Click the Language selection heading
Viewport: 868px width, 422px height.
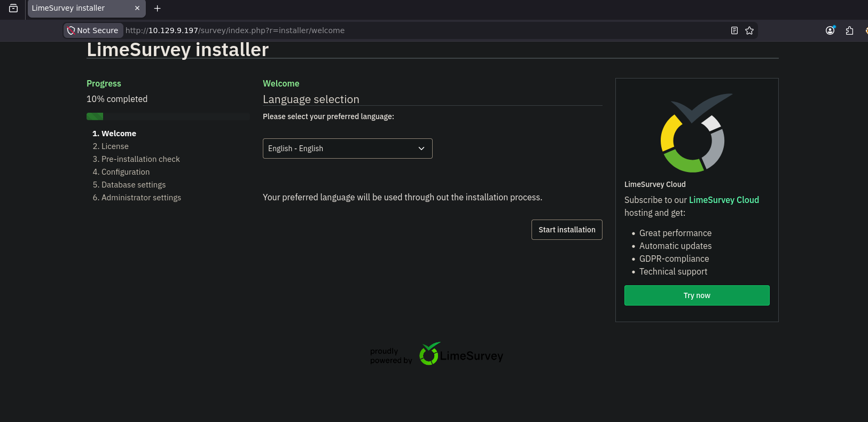311,99
